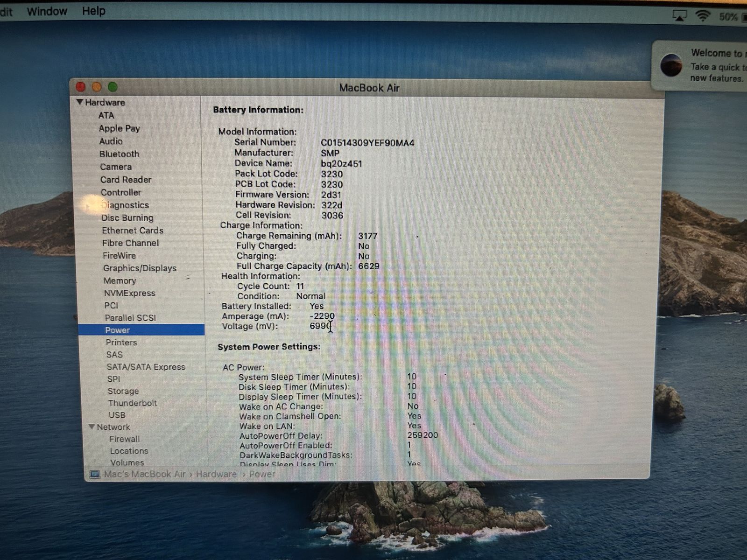This screenshot has height=560, width=747.
Task: Open the Help menu
Action: pos(94,11)
